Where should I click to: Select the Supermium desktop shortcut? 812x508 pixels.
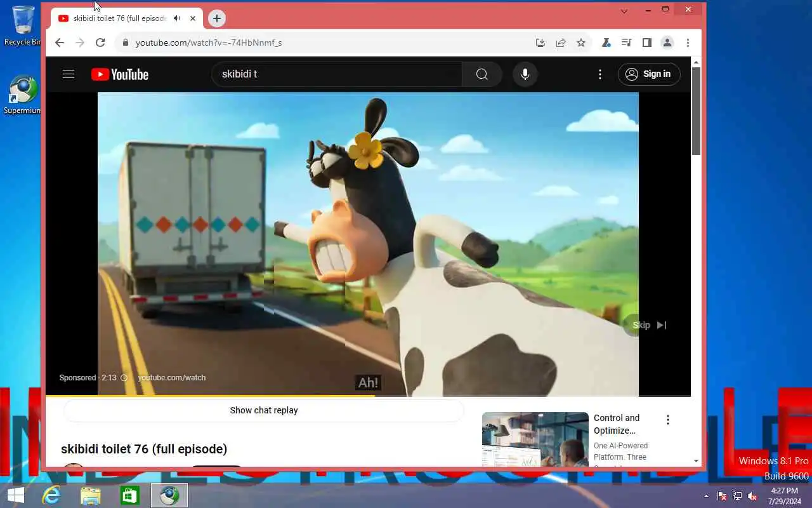22,95
